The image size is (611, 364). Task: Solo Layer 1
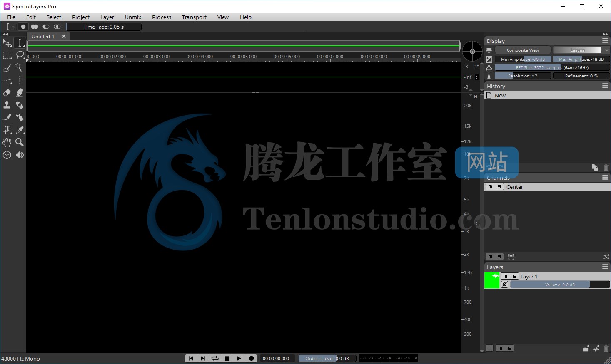pyautogui.click(x=514, y=276)
